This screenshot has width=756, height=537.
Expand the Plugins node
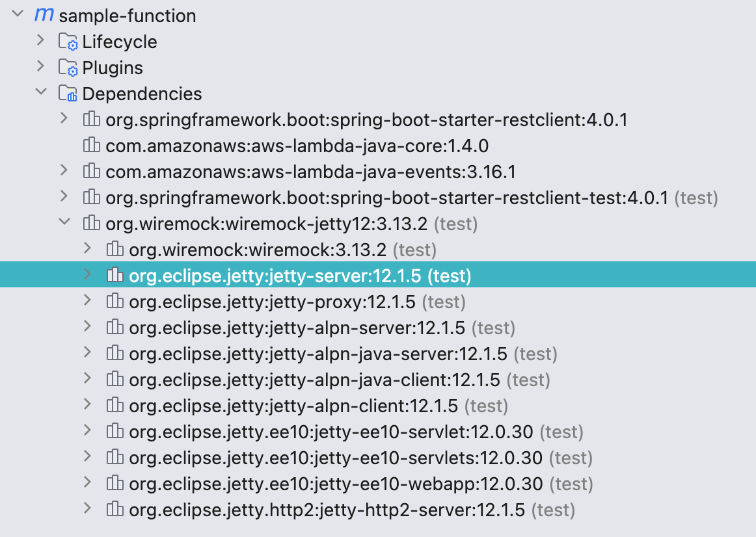point(41,67)
